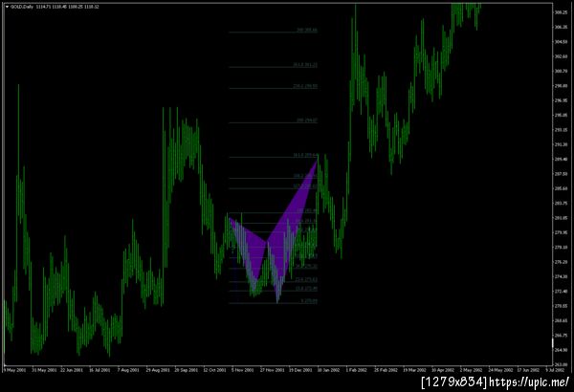Click the 19 Dec 2001 date label
This screenshot has width=574, height=392.
click(x=300, y=370)
